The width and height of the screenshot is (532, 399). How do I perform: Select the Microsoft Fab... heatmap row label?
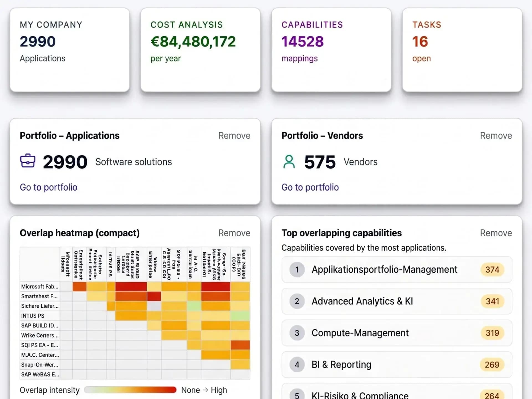click(x=40, y=287)
